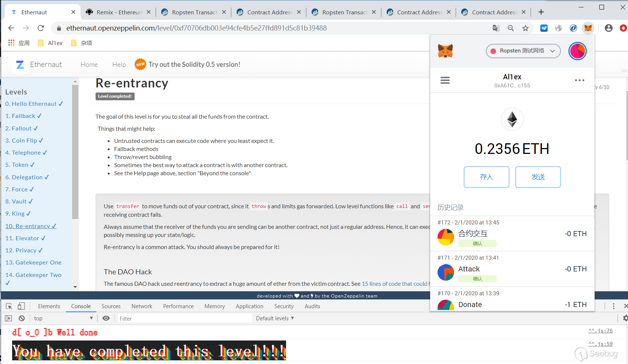Screen dimensions: 628x364
Task: Click the levels list scrollbar
Action: coord(75,151)
